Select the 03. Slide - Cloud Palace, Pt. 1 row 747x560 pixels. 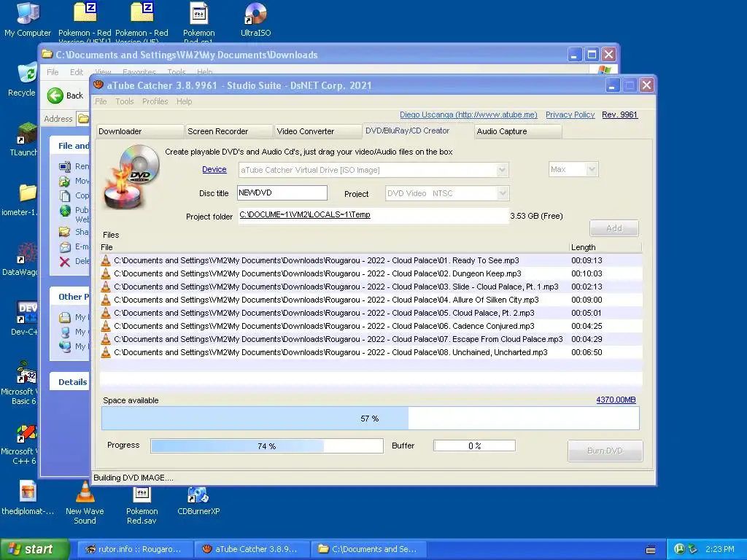(371, 287)
